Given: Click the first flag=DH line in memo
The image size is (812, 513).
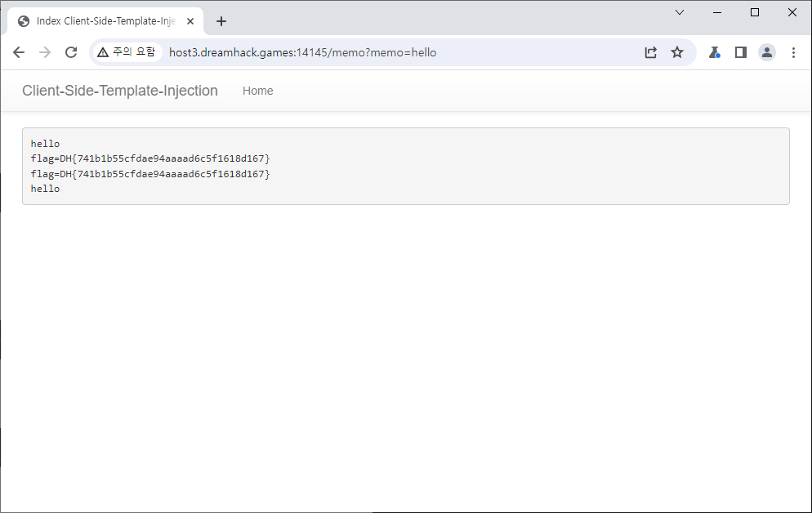Looking at the screenshot, I should point(149,158).
